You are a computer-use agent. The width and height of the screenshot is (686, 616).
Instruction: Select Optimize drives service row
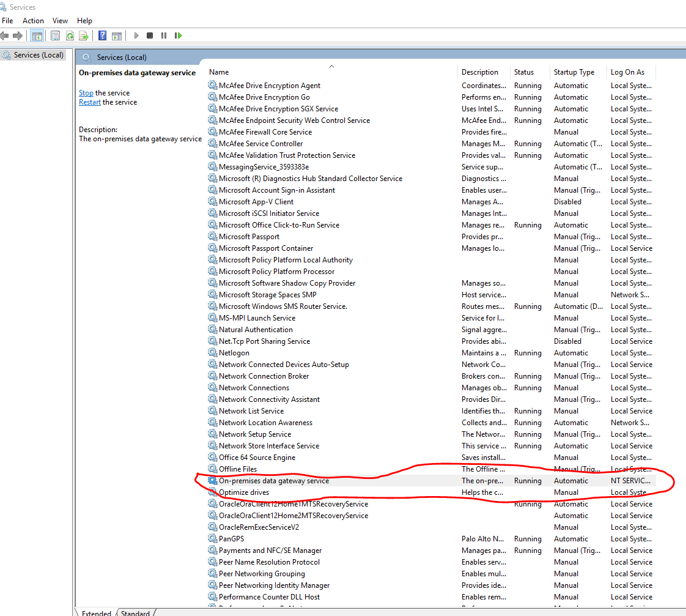point(432,492)
